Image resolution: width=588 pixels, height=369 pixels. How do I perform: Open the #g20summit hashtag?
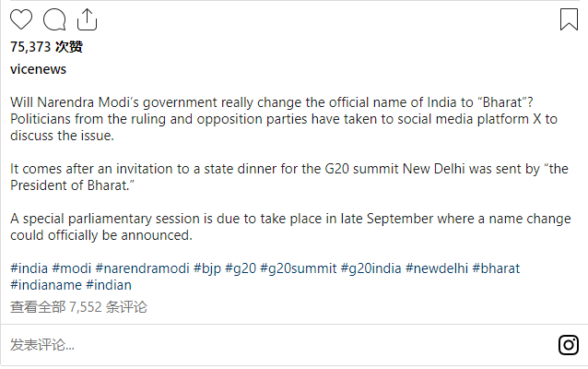click(x=298, y=268)
